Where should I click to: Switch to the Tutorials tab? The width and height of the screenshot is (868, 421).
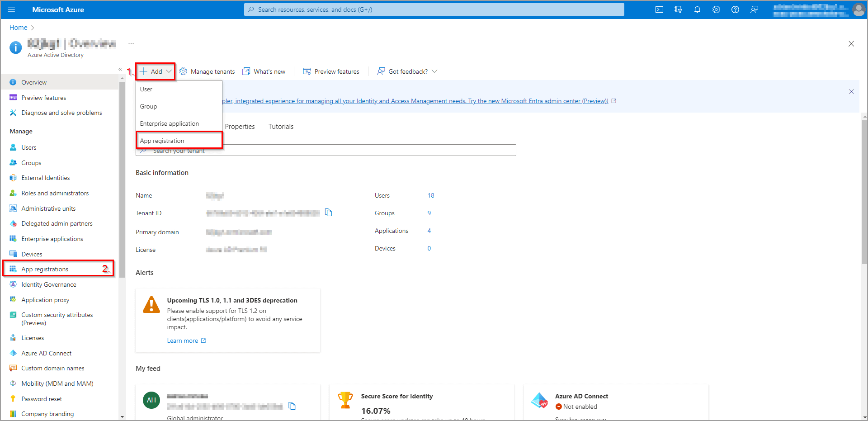click(281, 127)
